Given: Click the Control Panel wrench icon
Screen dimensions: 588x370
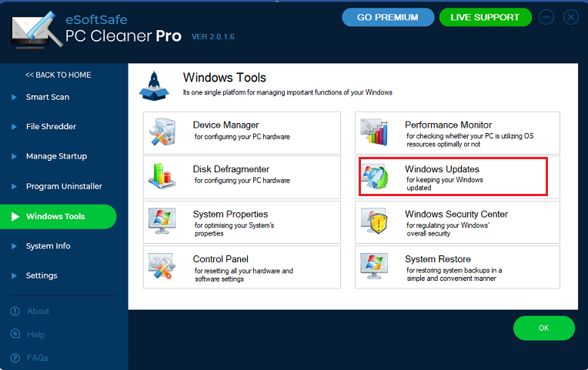Looking at the screenshot, I should [x=162, y=266].
